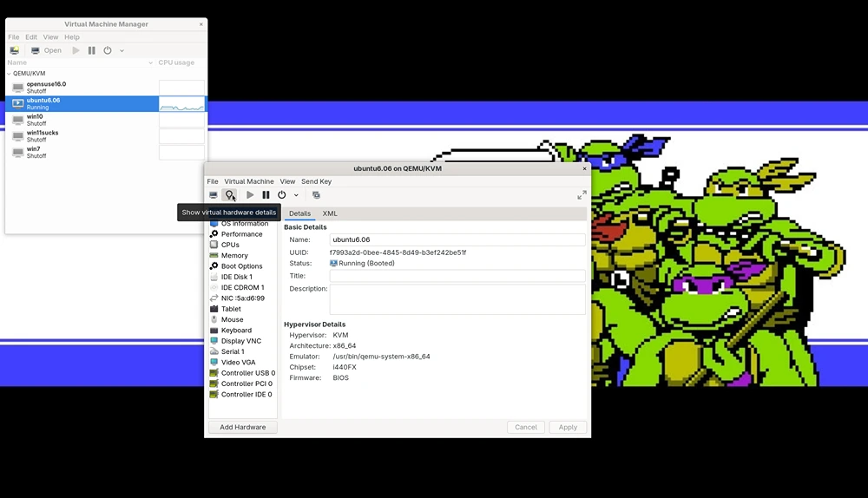
Task: Click the UUID value text
Action: click(x=398, y=252)
